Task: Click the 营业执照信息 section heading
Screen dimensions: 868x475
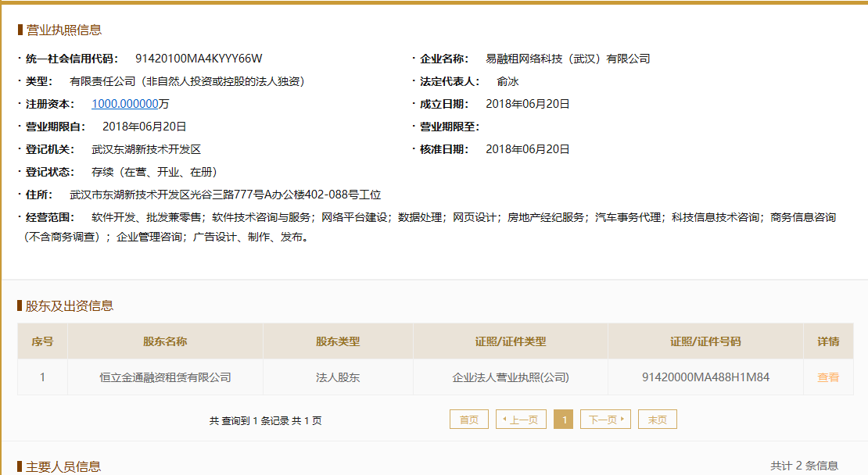Action: (x=64, y=30)
